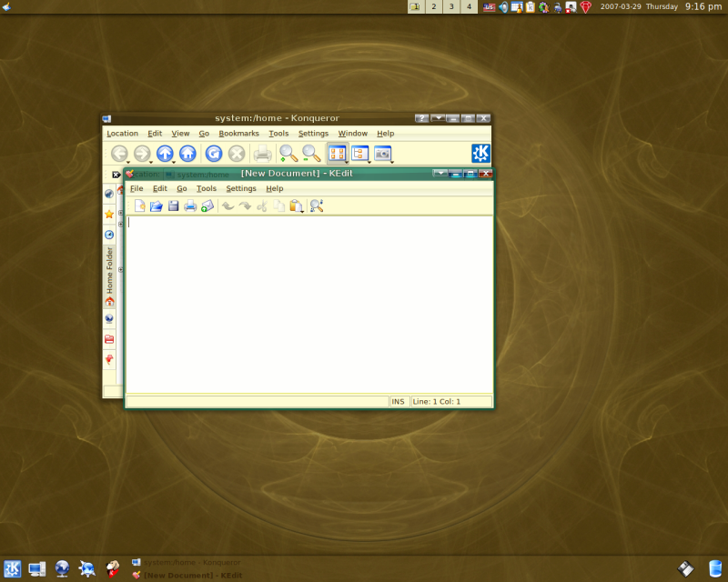Launch web browser globe icon on panel
Screen dimensions: 728x582
pos(62,568)
